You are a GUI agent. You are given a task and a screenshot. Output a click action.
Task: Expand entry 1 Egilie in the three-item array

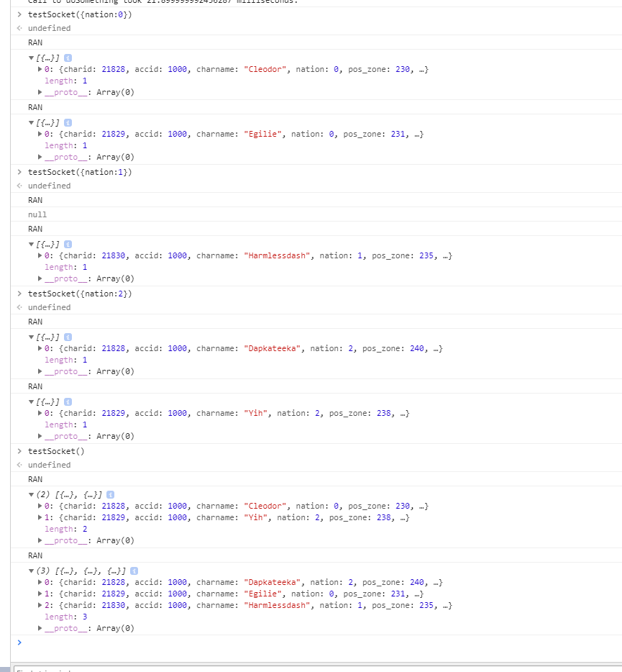coord(40,594)
